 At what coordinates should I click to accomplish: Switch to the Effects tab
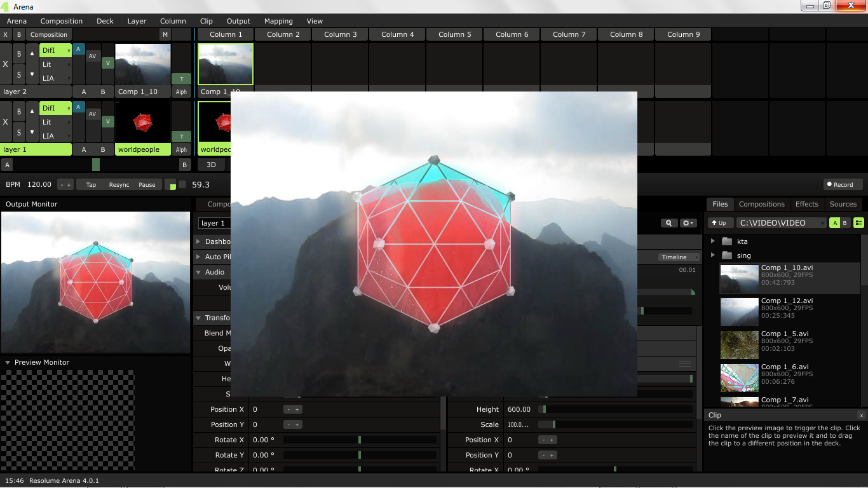[806, 204]
